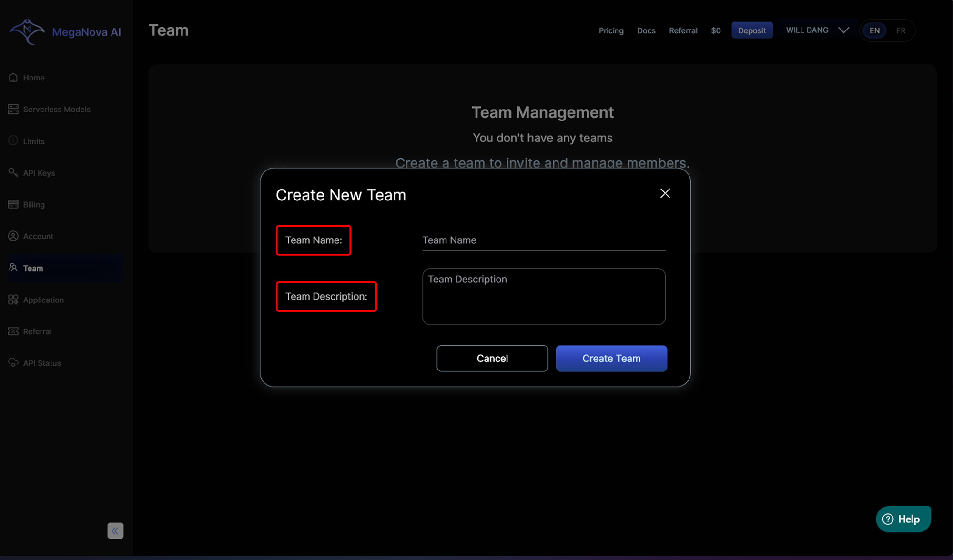Click the Team Description text area
Screen dimensions: 953x560
coord(543,296)
